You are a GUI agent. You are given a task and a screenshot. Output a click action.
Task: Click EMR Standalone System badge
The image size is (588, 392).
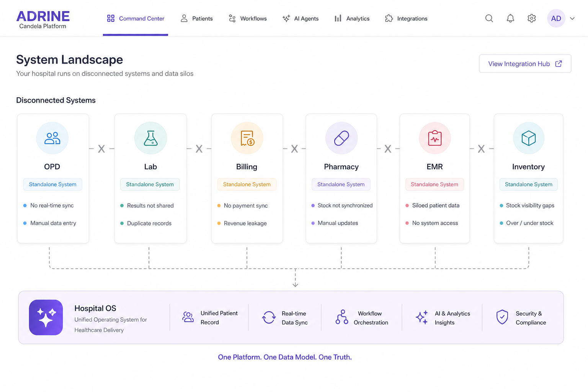pyautogui.click(x=434, y=184)
